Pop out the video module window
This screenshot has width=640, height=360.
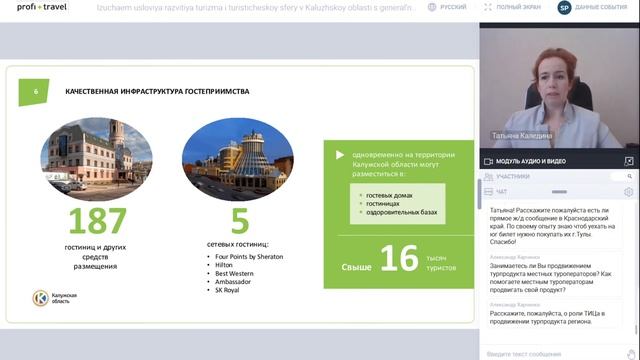[629, 161]
